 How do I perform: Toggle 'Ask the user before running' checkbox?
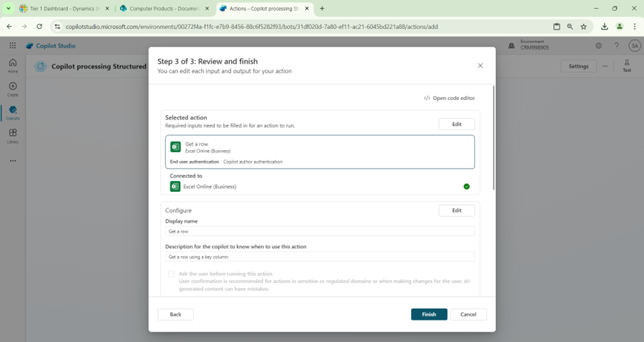171,273
